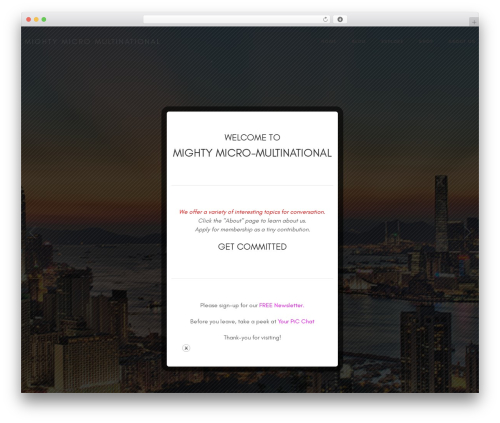The image size is (500, 423).
Task: Minimize the browser with the yellow button
Action: tap(36, 19)
